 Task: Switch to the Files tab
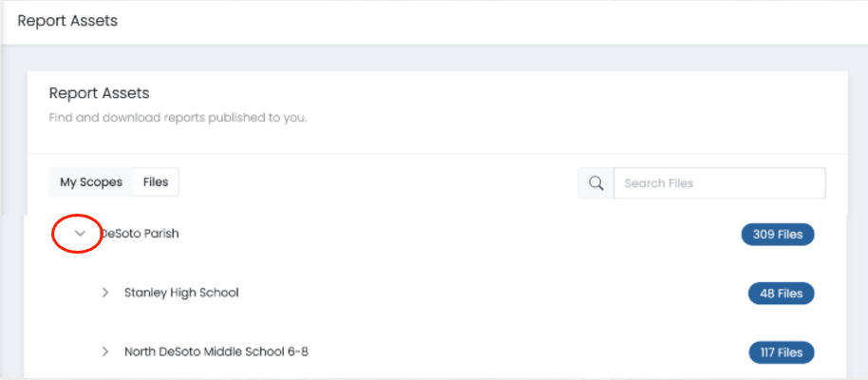coord(156,182)
